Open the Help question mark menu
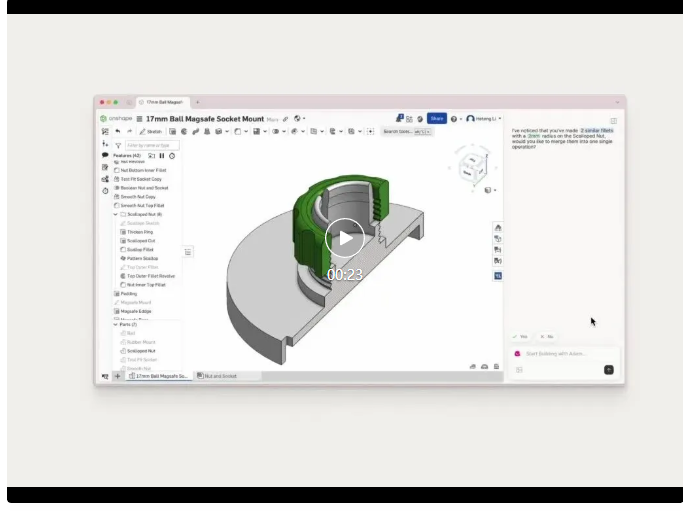This screenshot has width=683, height=511. pos(456,119)
